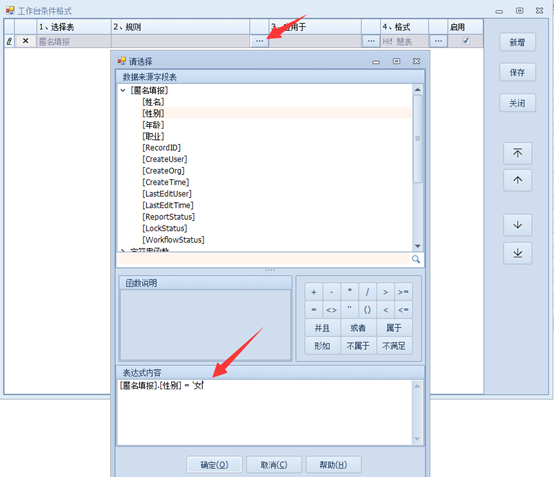Click the search magnifier icon
This screenshot has width=554, height=477.
coord(416,259)
